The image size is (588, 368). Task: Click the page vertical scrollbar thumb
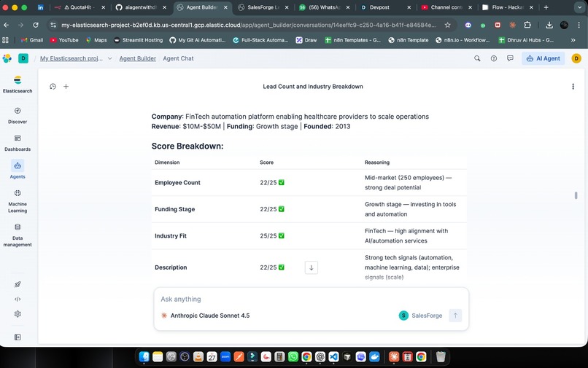click(576, 195)
